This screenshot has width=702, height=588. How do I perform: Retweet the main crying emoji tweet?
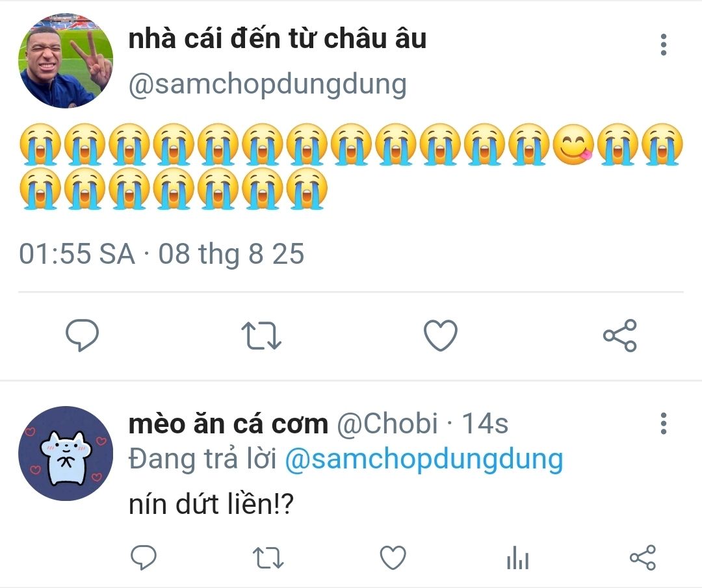click(261, 335)
